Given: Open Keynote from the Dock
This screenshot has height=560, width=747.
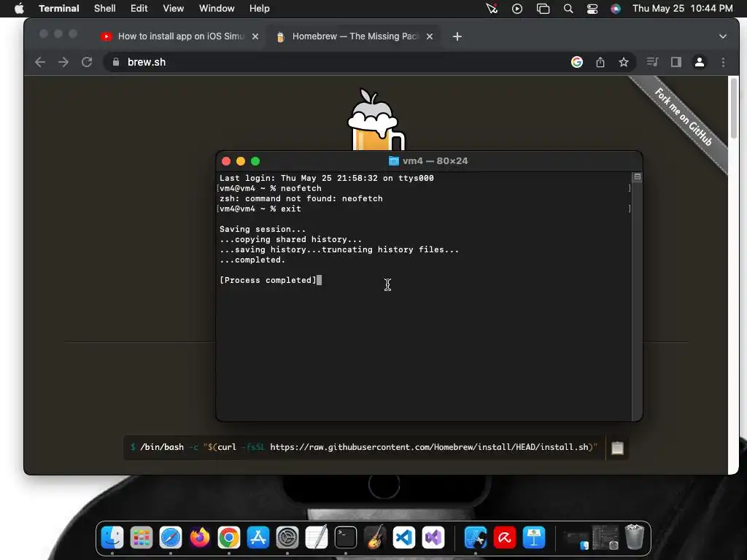Looking at the screenshot, I should point(534,538).
